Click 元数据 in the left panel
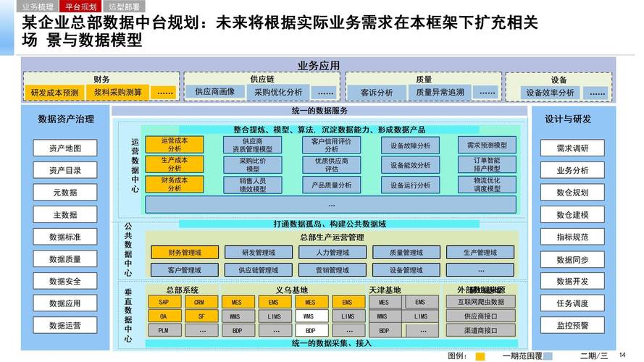The height and width of the screenshot is (362, 644). (65, 193)
